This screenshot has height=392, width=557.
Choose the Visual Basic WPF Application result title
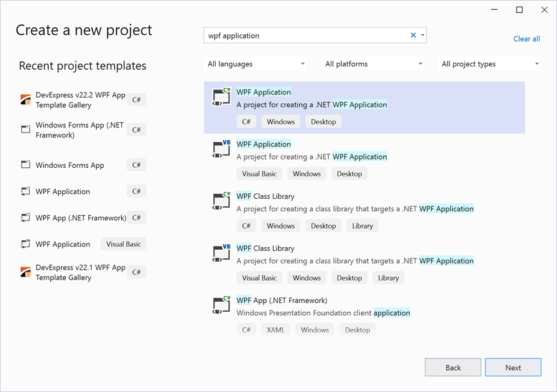click(x=264, y=144)
